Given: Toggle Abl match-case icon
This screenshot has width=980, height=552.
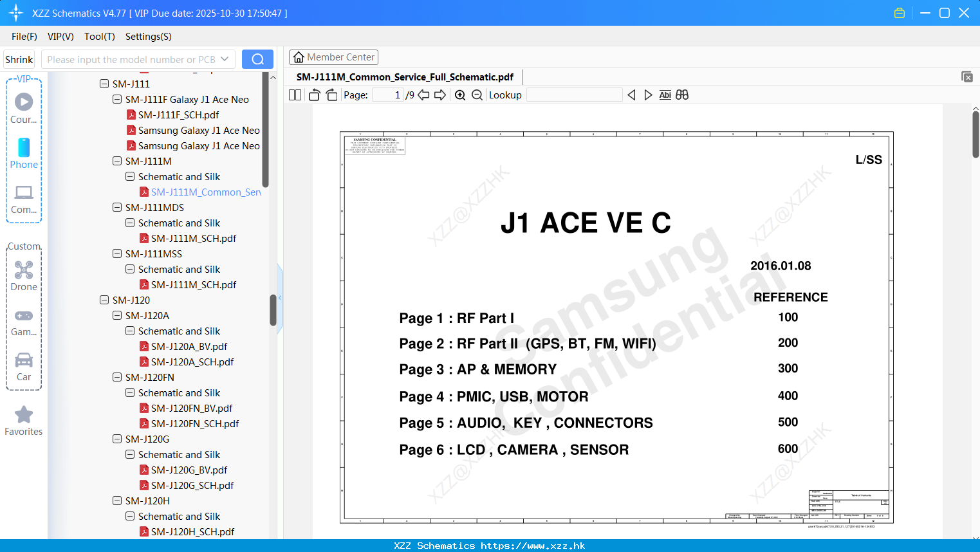Looking at the screenshot, I should (665, 95).
